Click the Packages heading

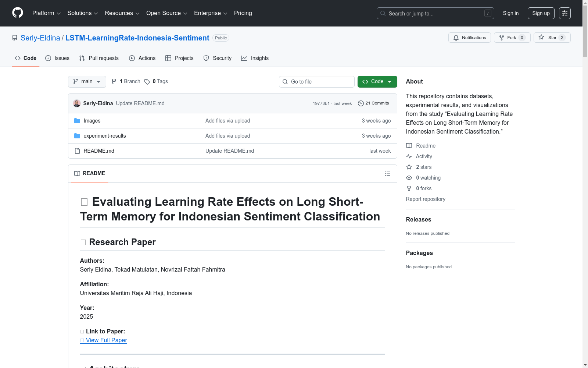419,253
